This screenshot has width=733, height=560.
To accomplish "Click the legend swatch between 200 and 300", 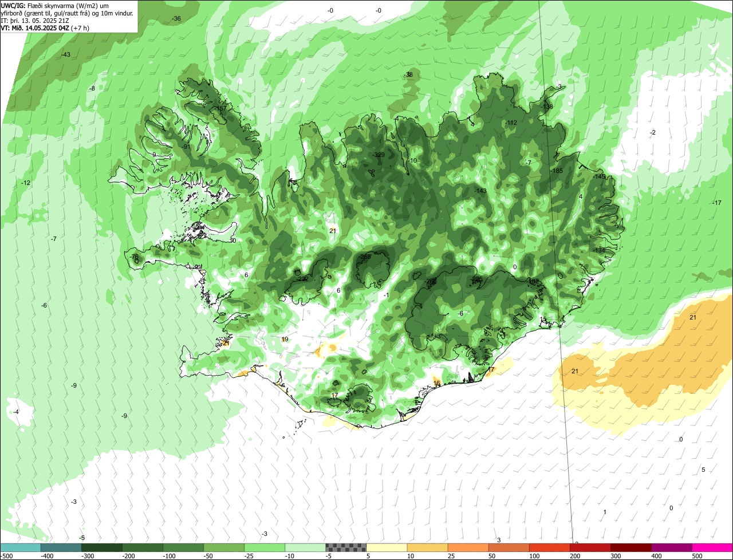I will 590,547.
